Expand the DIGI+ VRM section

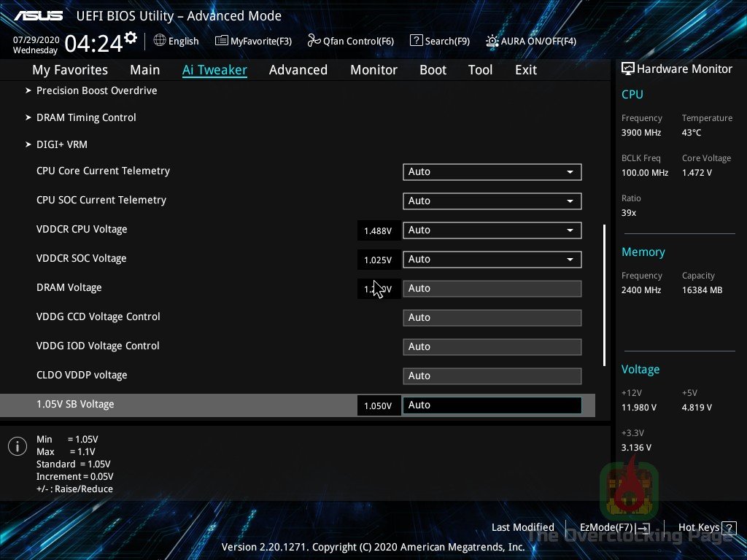(62, 144)
